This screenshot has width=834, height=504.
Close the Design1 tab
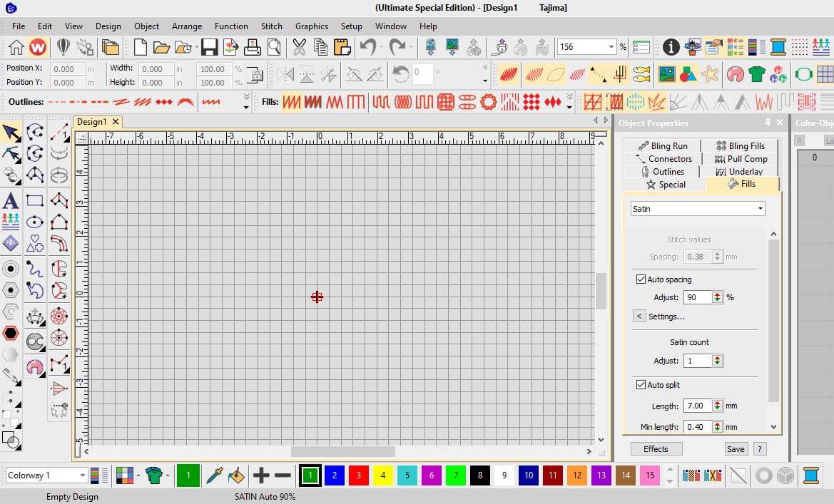[x=116, y=122]
